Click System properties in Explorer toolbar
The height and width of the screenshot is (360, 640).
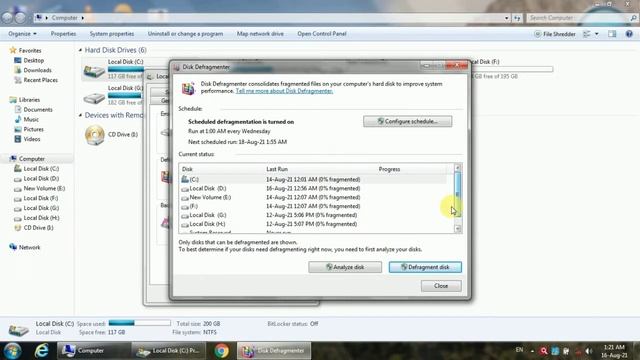coord(112,34)
